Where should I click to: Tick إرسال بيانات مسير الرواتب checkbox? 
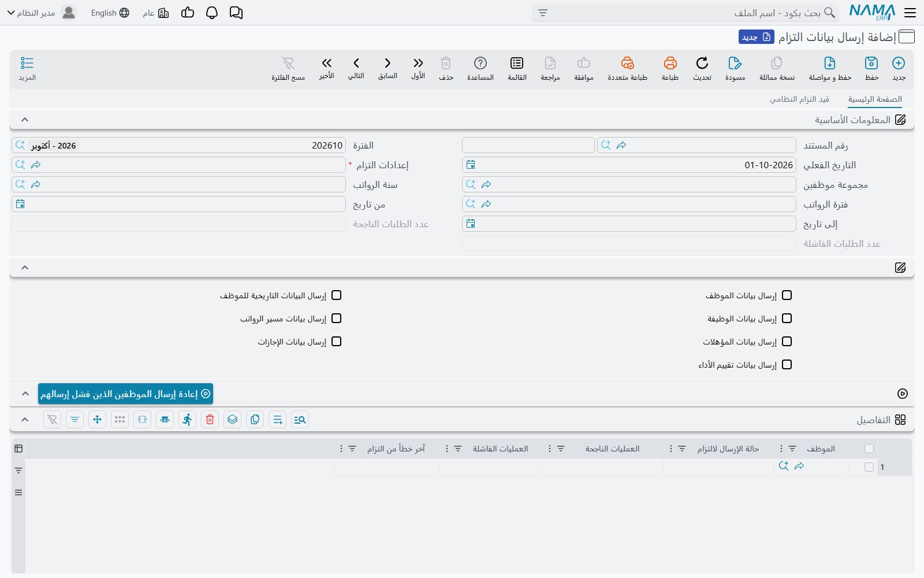pos(337,318)
